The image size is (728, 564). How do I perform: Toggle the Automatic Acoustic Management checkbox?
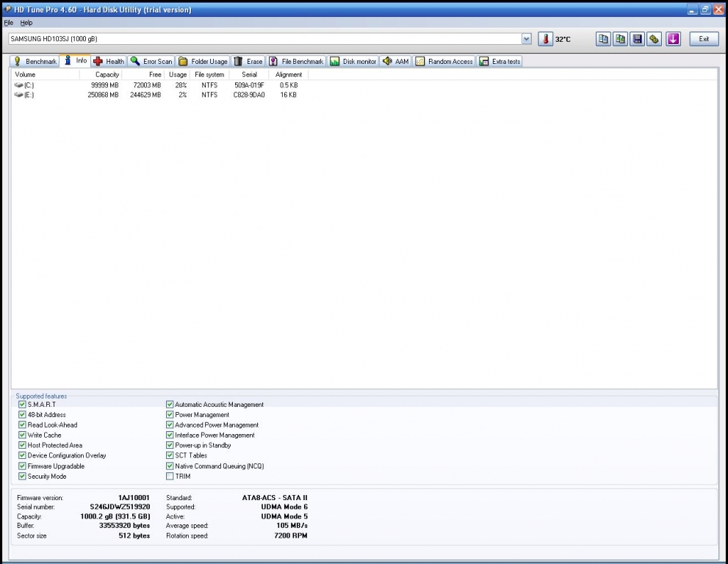[170, 405]
